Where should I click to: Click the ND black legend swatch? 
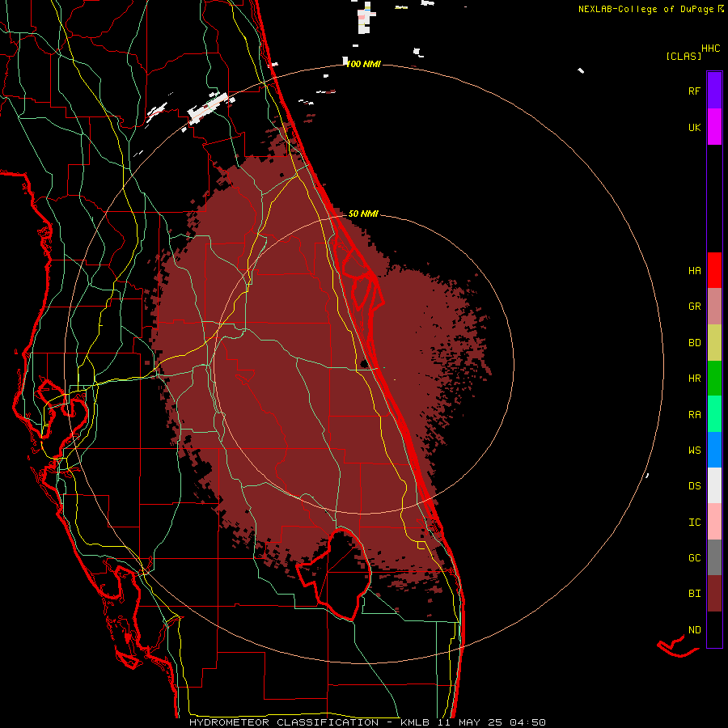click(714, 629)
